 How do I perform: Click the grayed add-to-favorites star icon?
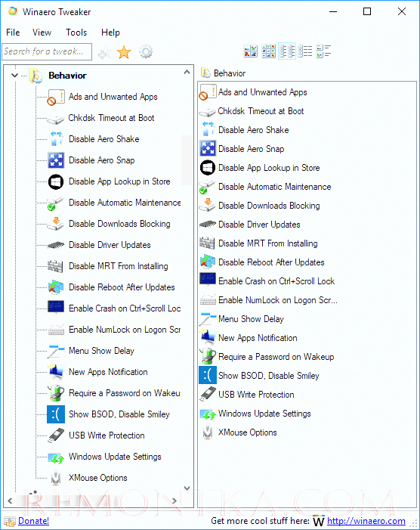click(x=105, y=52)
